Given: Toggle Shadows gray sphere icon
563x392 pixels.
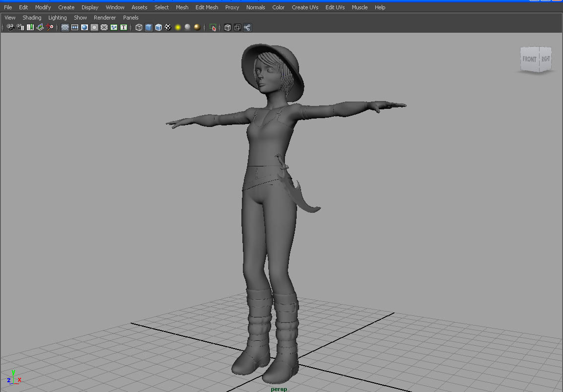Looking at the screenshot, I should click(188, 28).
